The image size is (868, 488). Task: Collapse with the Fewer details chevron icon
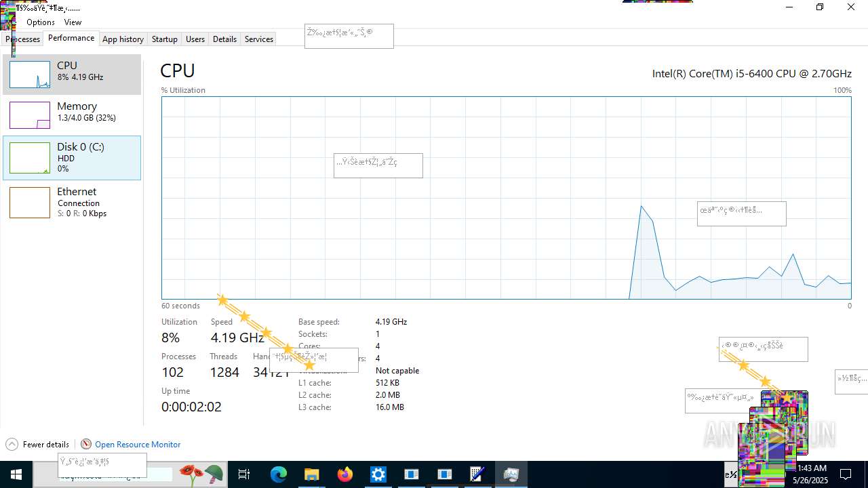(12, 445)
